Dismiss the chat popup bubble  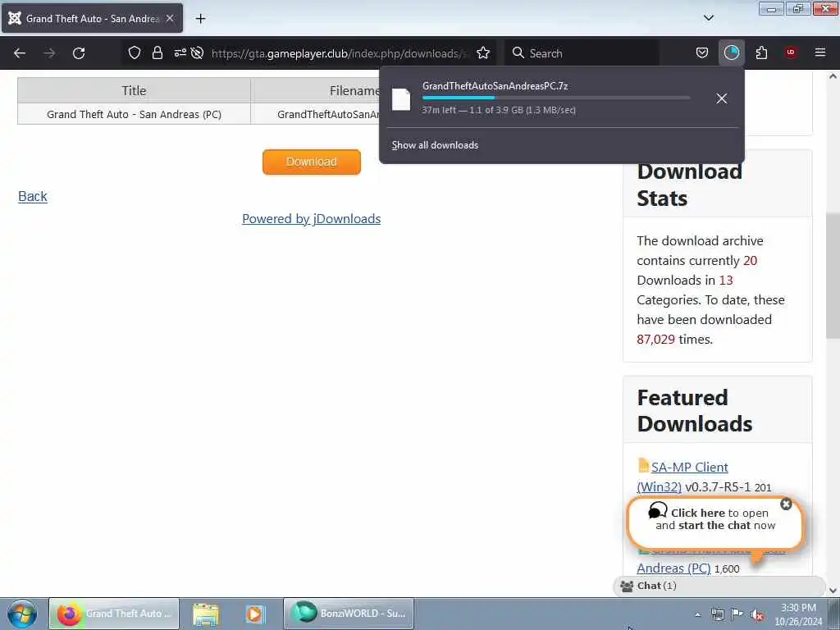coord(786,504)
